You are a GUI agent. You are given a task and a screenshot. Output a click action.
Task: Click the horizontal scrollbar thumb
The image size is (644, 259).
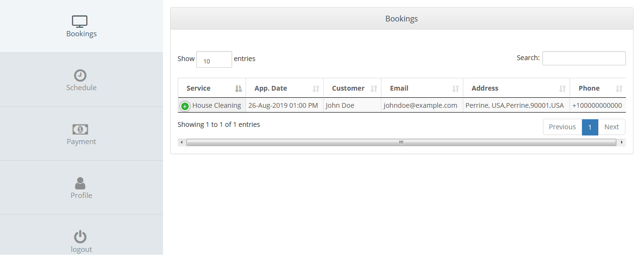[401, 142]
